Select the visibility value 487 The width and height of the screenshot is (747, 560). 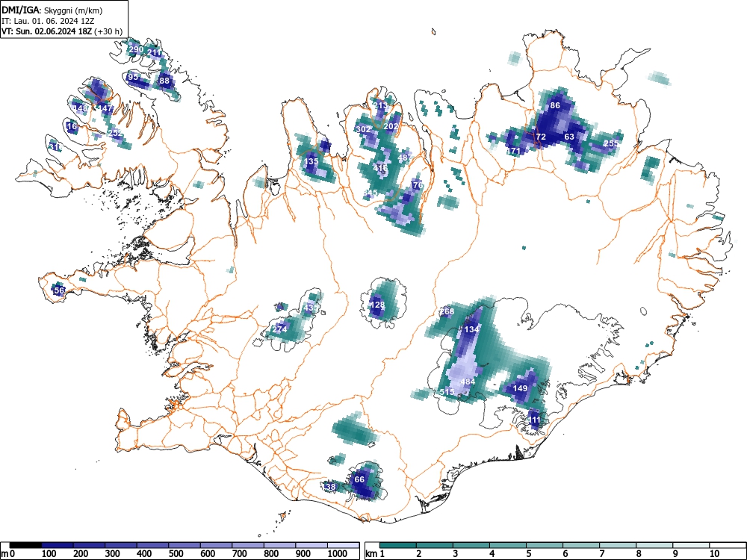(x=405, y=158)
